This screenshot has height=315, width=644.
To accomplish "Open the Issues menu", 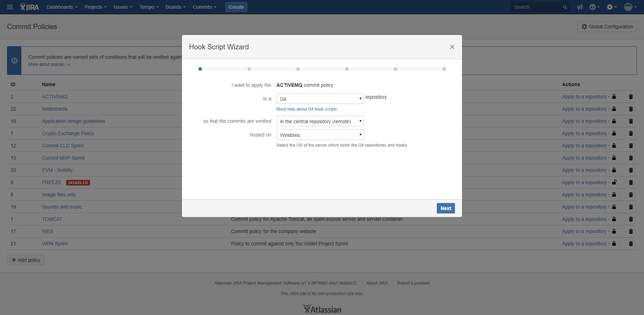I will tap(123, 7).
